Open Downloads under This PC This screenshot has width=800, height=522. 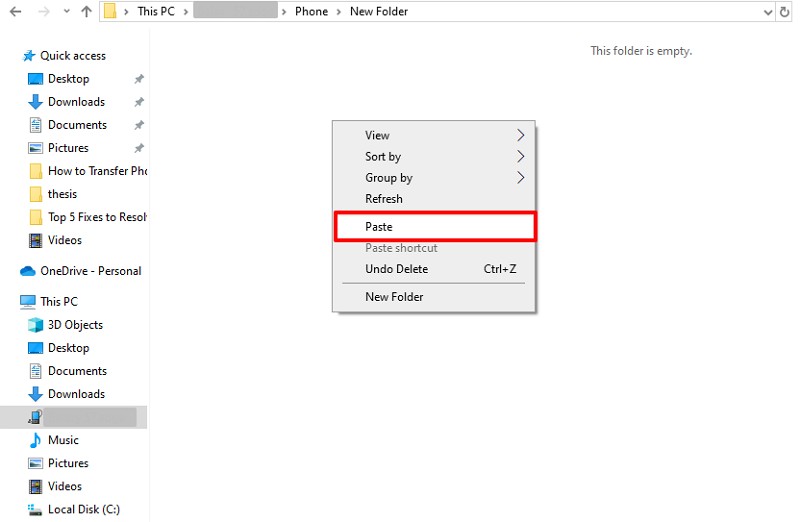[x=76, y=394]
